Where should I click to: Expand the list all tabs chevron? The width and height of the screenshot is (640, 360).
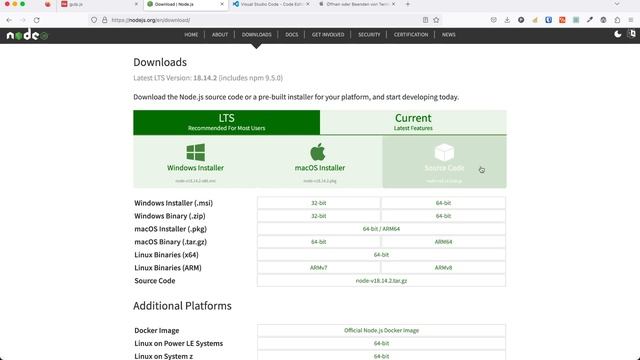click(x=617, y=4)
